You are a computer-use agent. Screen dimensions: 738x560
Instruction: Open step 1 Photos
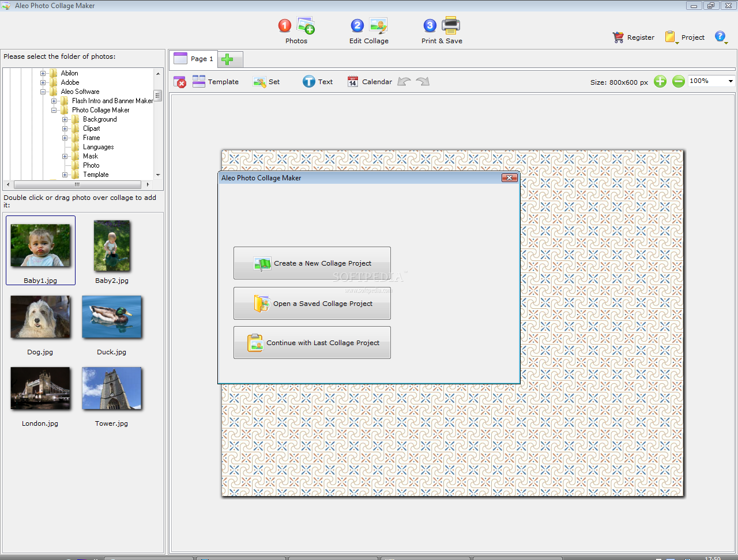tap(296, 31)
